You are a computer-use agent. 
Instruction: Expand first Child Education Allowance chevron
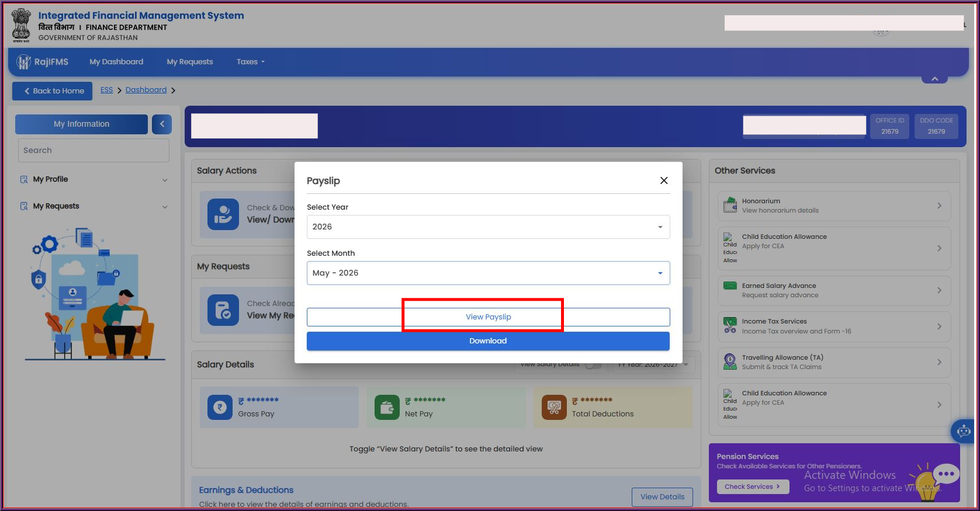tap(939, 248)
